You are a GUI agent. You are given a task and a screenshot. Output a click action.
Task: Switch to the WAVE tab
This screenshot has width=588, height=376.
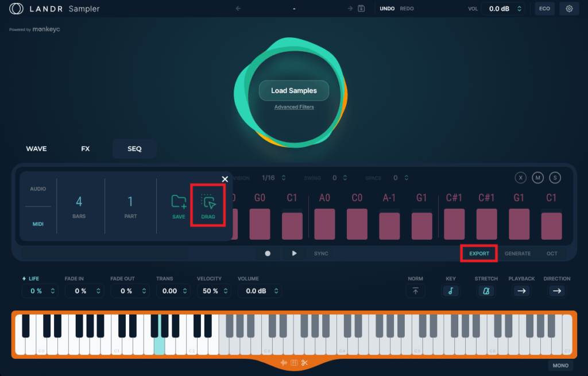[x=36, y=148]
